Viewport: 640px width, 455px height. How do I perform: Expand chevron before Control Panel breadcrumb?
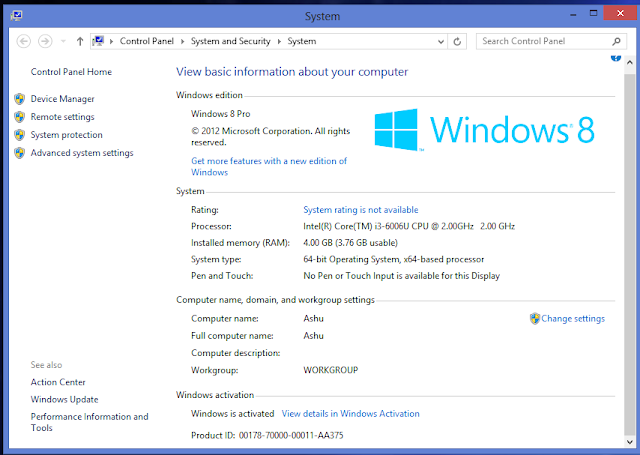pos(111,41)
